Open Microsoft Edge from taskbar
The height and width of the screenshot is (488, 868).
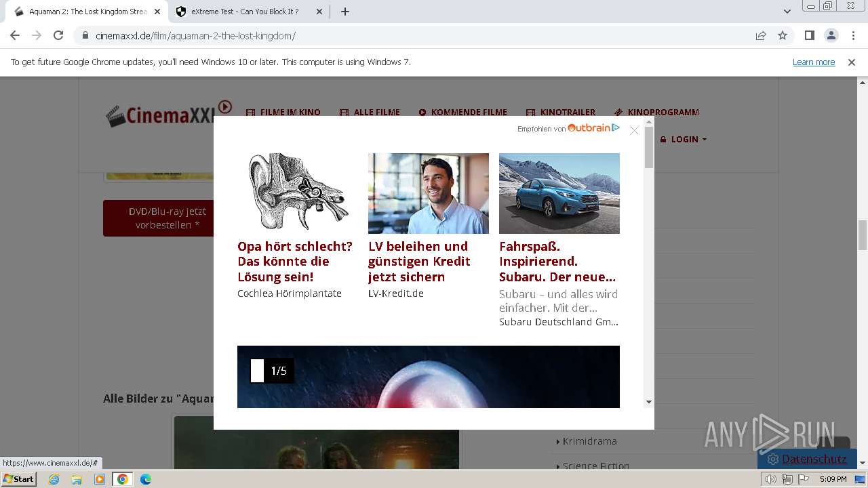146,479
